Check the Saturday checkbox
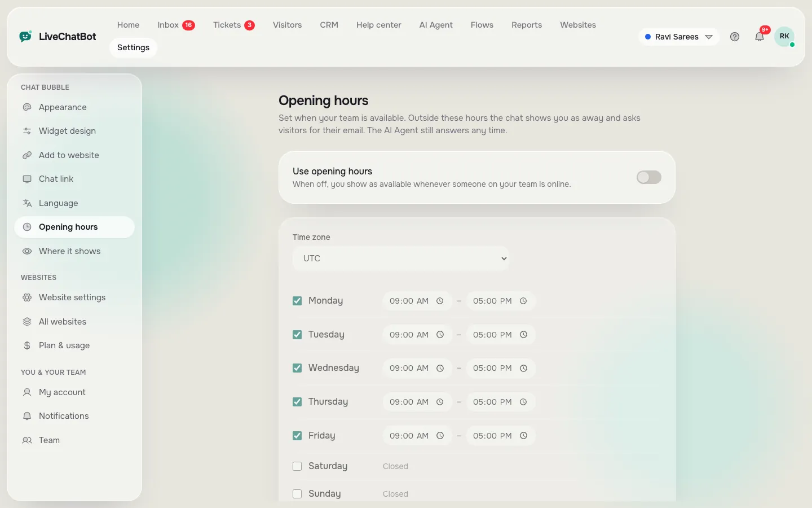 pos(297,466)
